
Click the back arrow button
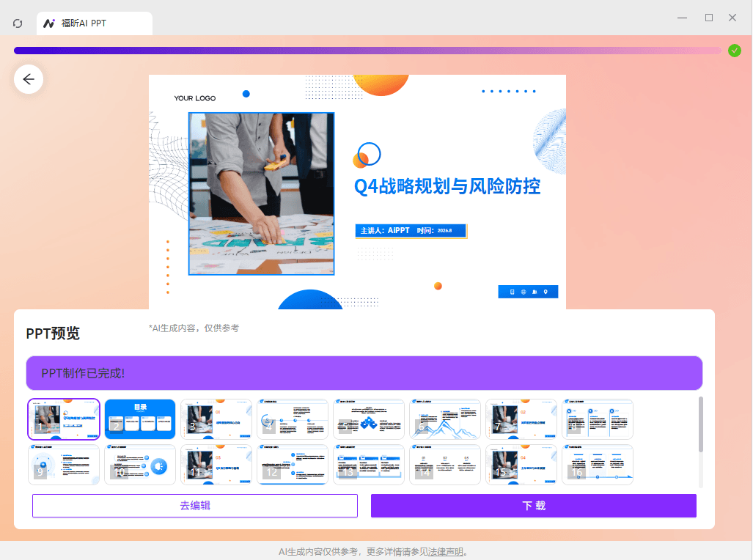coord(29,79)
